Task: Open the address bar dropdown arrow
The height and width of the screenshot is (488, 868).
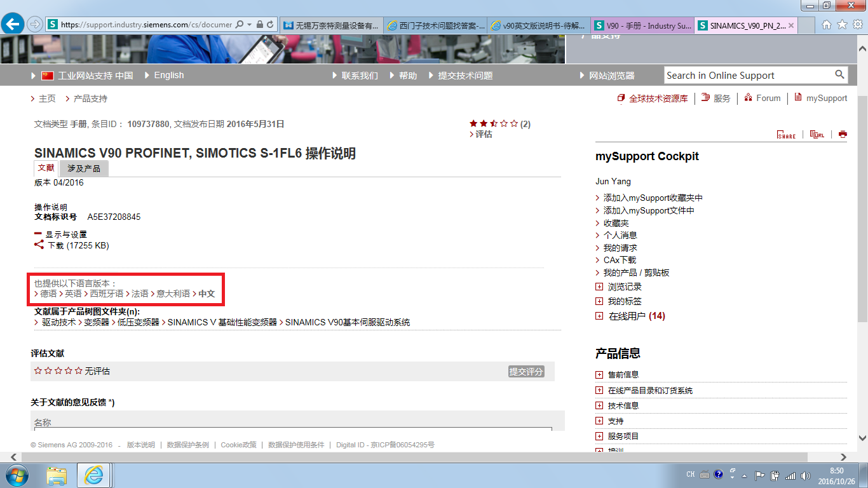Action: point(250,25)
